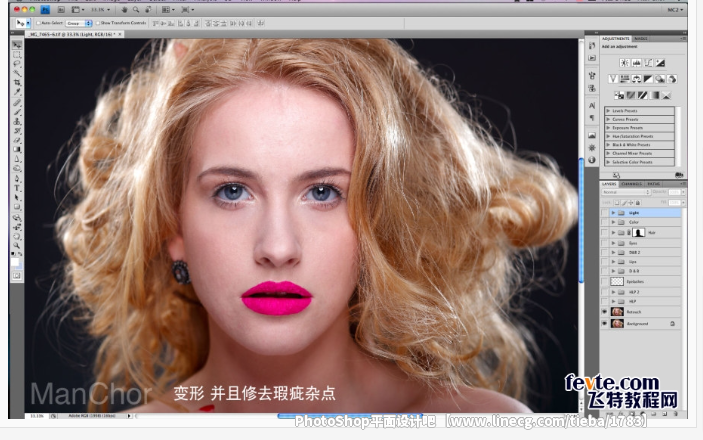Expand Levels Presets list
Screen dimensions: 703x440
[x=608, y=111]
